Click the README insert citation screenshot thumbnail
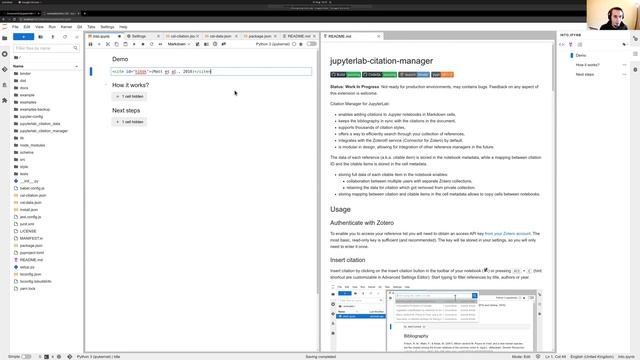This screenshot has width=640, height=360. (x=436, y=318)
